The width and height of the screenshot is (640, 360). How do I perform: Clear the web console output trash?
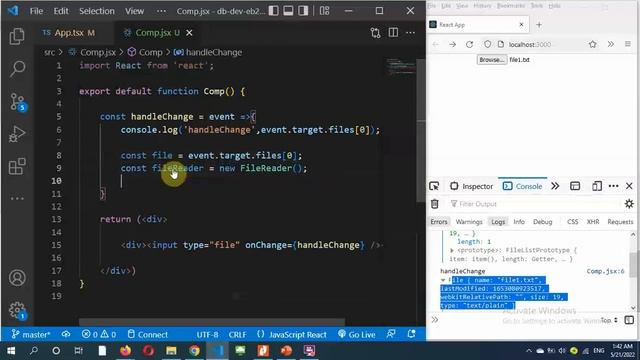point(435,204)
